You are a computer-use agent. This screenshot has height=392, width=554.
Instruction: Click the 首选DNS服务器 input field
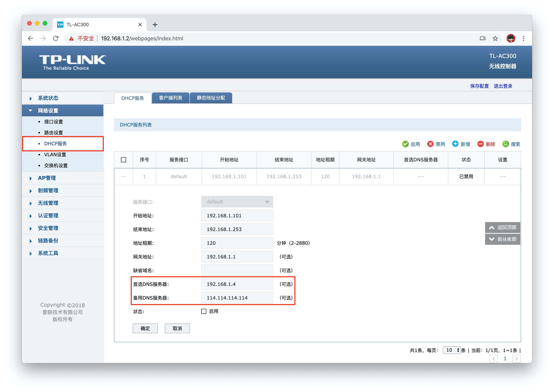237,284
